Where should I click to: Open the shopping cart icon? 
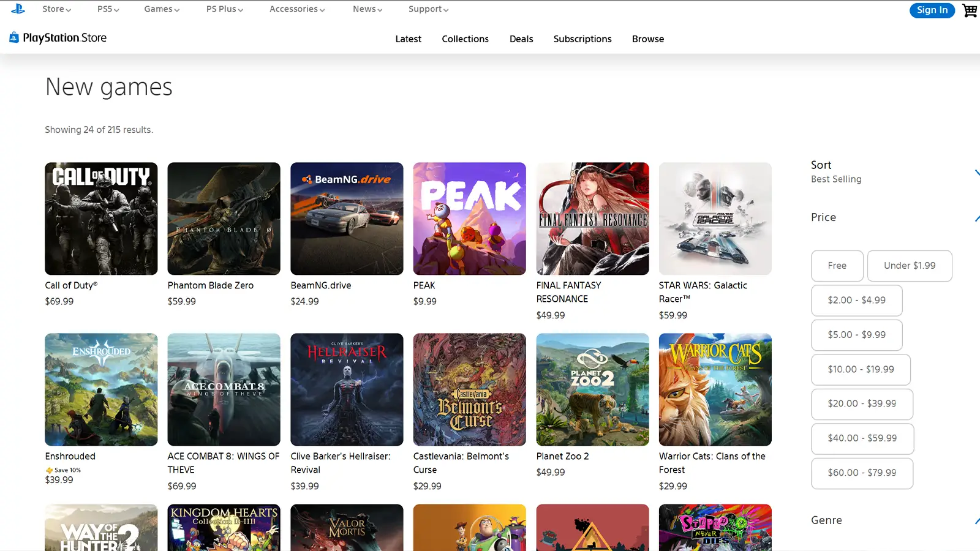(x=970, y=10)
